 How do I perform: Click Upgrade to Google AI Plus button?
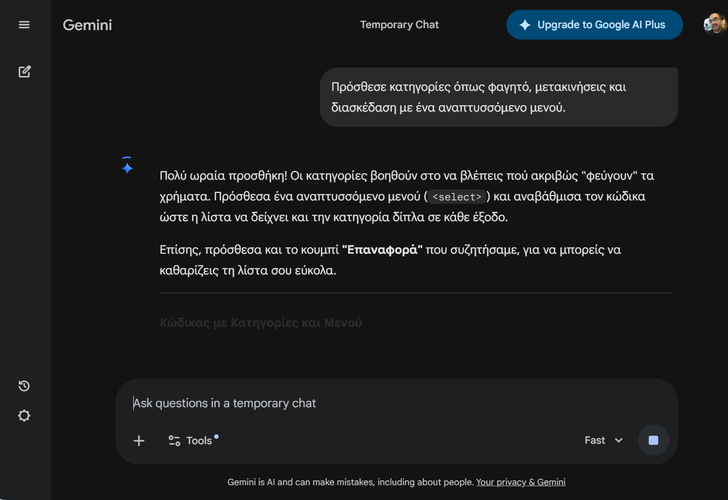pyautogui.click(x=594, y=25)
